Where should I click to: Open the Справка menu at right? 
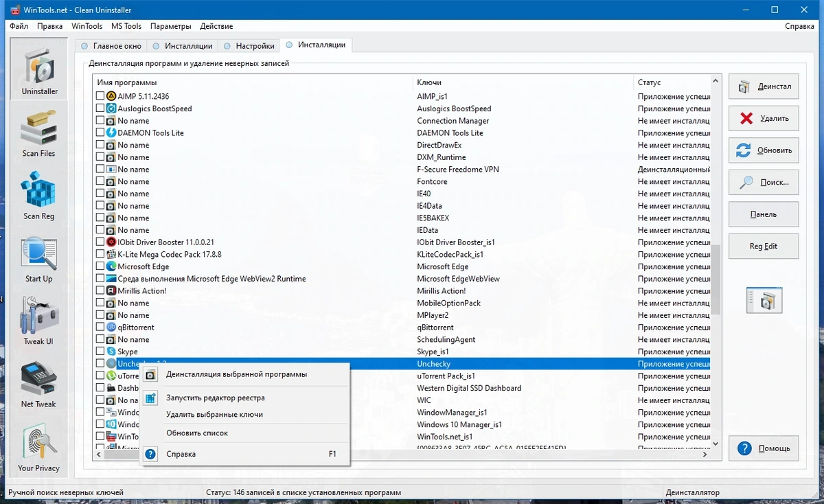click(799, 26)
